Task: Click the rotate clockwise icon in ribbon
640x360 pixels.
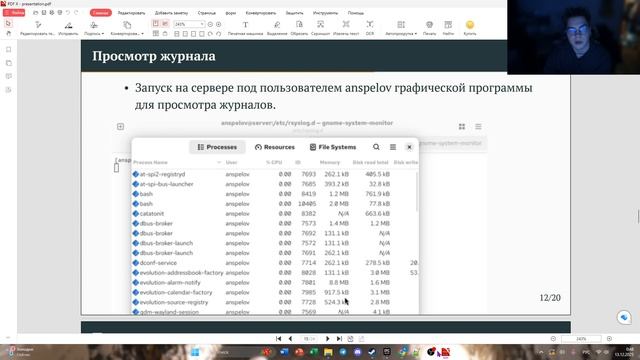Action: [210, 34]
